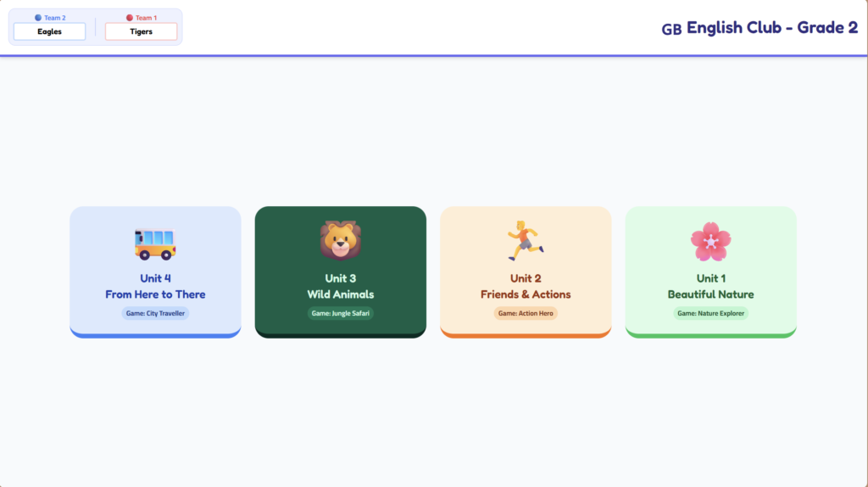Open the Unit 3 heading
Screen dimensions: 868x487
coord(340,278)
